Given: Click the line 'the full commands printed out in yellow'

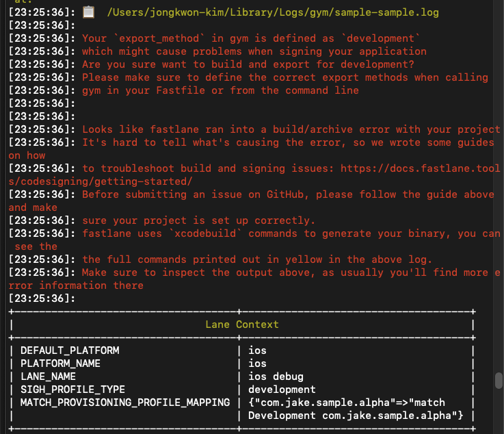Looking at the screenshot, I should point(257,259).
